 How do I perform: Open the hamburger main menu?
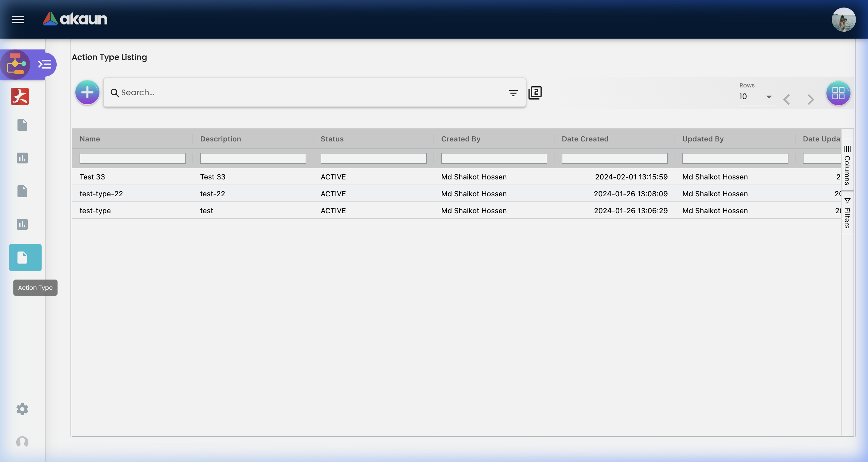18,19
